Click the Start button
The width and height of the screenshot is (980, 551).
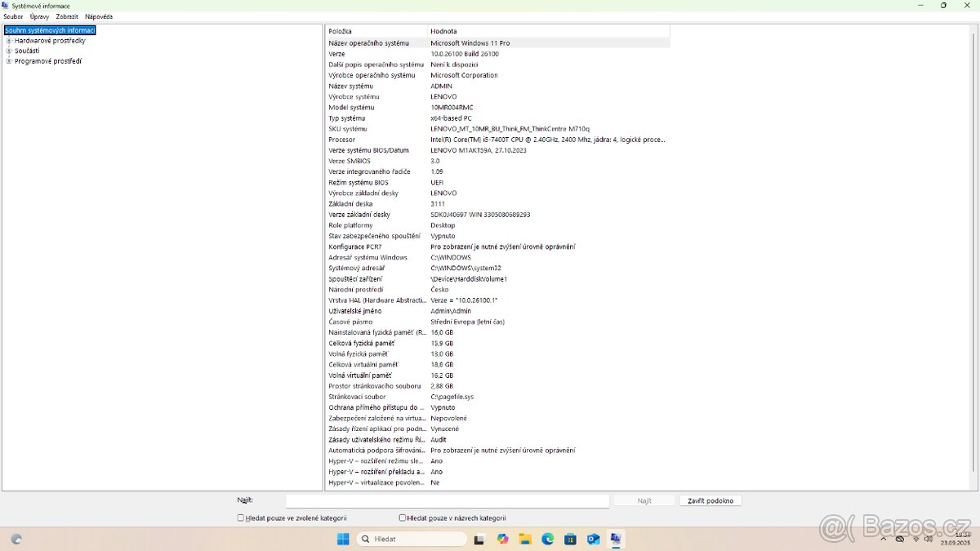pyautogui.click(x=343, y=539)
